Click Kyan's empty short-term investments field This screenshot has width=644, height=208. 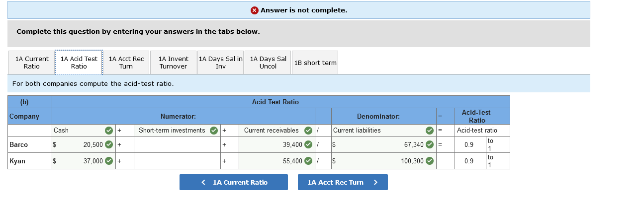pos(178,161)
